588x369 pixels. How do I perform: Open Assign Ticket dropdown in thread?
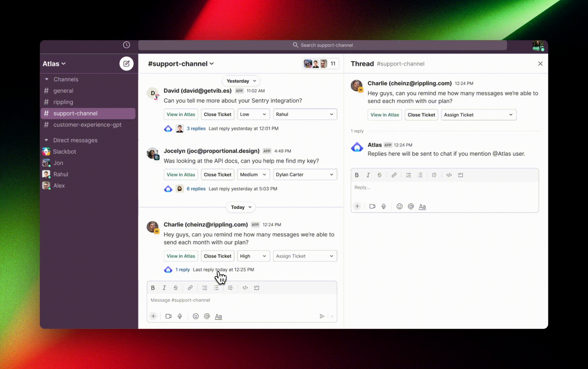tap(478, 115)
